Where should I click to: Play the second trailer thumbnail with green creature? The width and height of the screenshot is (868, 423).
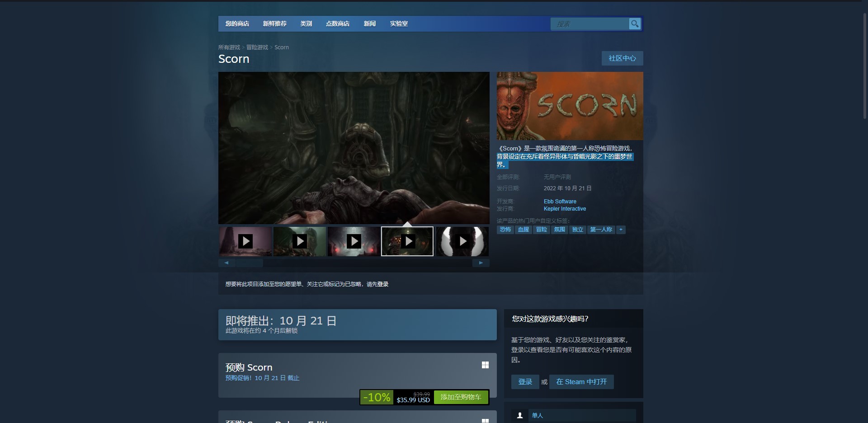[x=300, y=241]
